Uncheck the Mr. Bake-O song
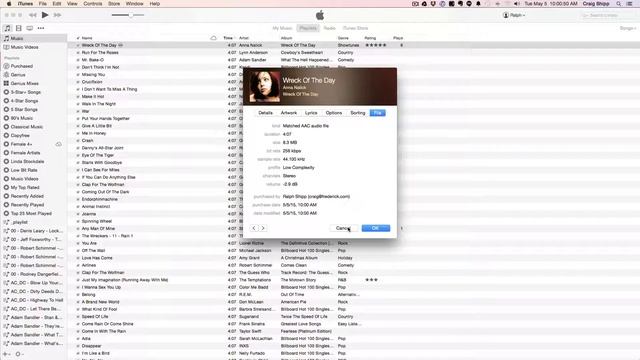Image resolution: width=640 pixels, height=360 pixels. [x=78, y=60]
